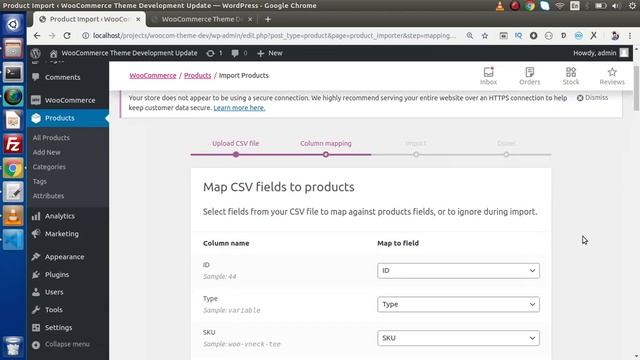Open product Attributes submenu
Screen dimensions: 640x360
(x=48, y=196)
